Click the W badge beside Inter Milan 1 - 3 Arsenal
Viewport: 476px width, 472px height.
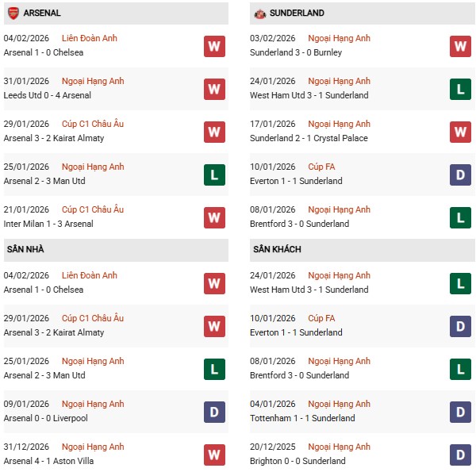click(x=214, y=217)
